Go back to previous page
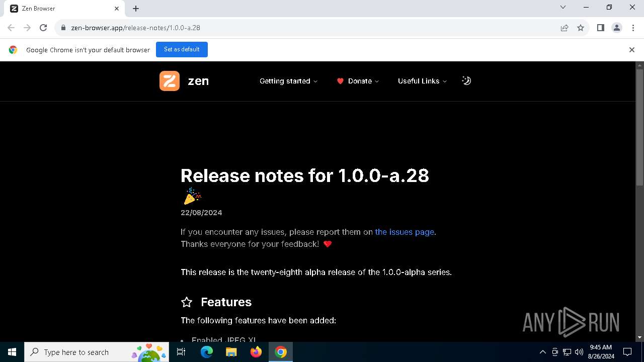 tap(11, 28)
